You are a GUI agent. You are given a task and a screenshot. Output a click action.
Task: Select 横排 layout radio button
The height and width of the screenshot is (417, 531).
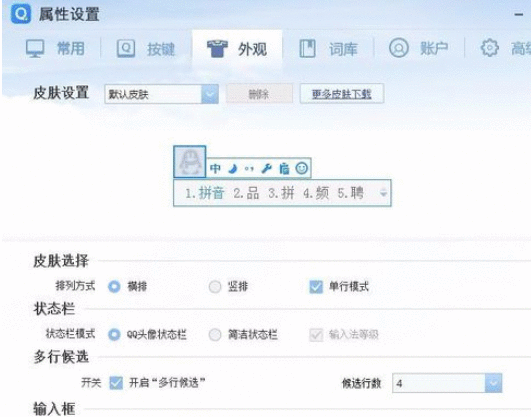pyautogui.click(x=114, y=287)
